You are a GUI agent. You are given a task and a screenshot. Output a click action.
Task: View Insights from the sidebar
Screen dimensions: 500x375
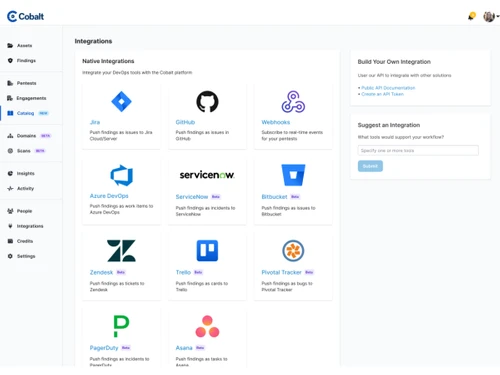pos(26,173)
